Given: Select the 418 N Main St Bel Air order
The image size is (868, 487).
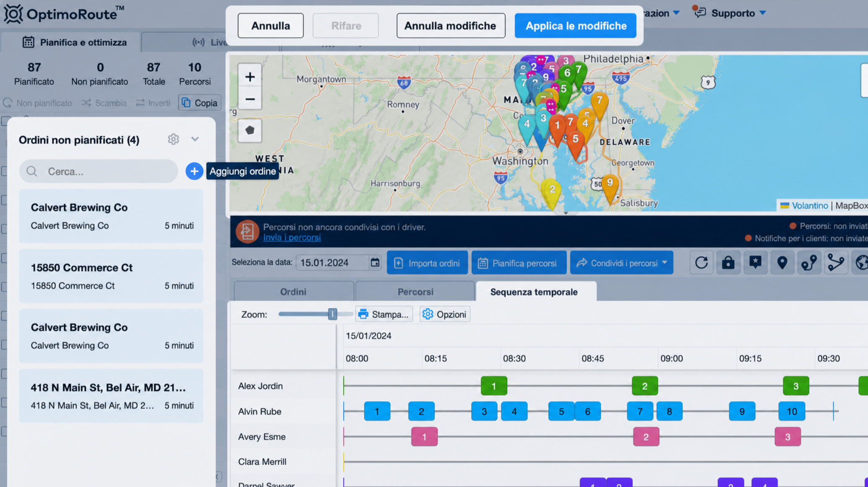Looking at the screenshot, I should (111, 396).
